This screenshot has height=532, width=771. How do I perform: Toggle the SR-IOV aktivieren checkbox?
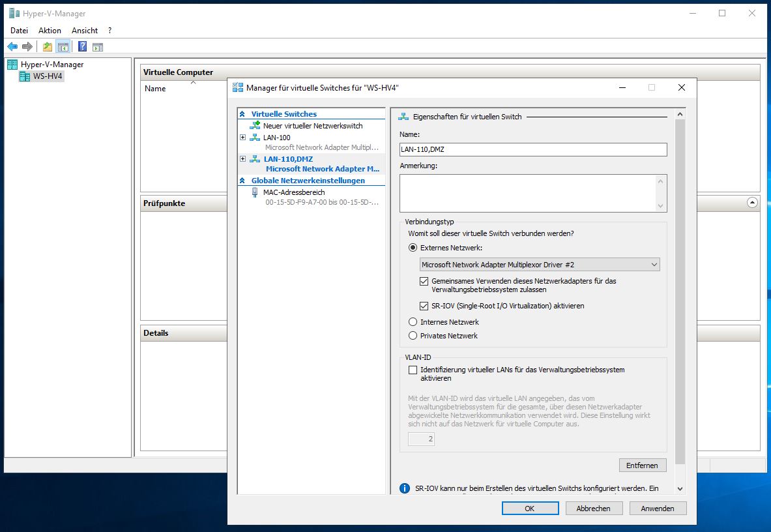click(x=424, y=306)
